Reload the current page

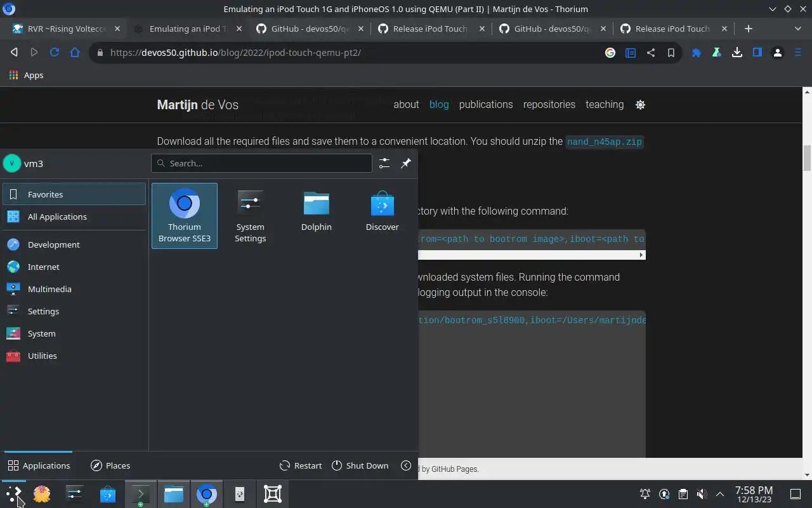tap(55, 53)
